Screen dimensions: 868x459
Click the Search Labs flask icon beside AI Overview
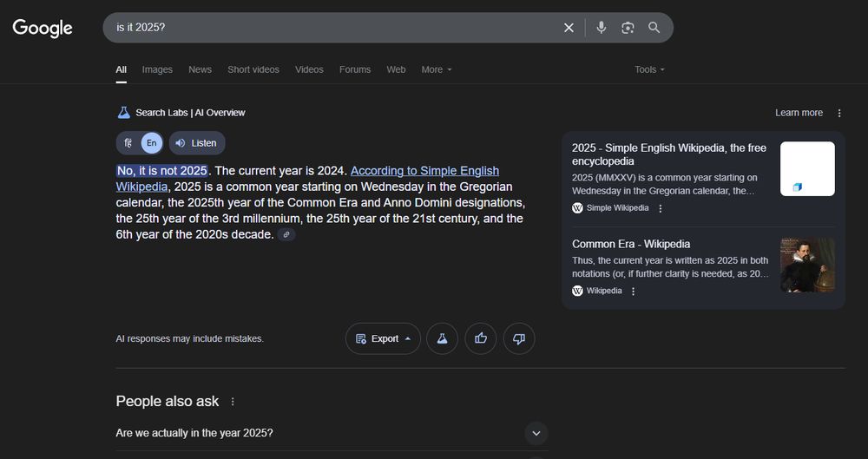123,113
